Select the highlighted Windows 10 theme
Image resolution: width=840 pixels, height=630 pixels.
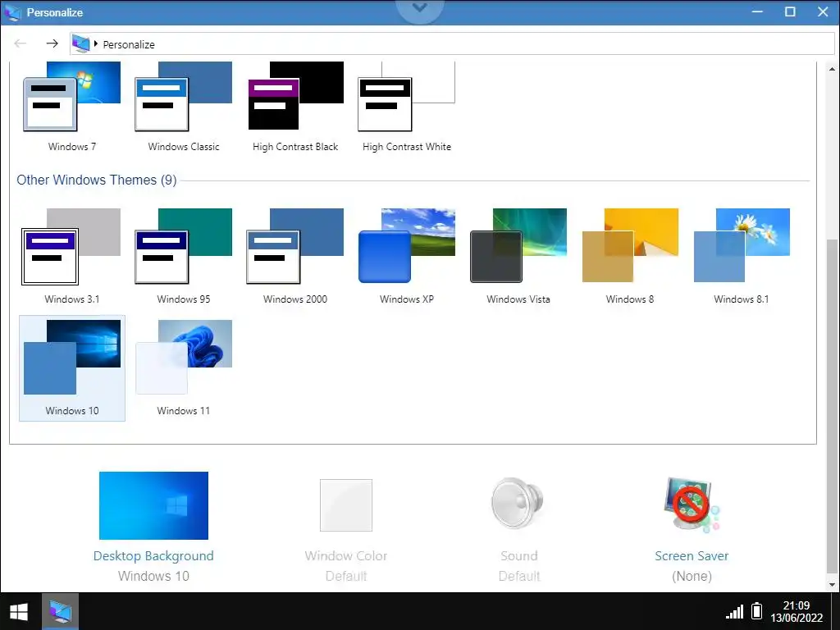coord(72,368)
